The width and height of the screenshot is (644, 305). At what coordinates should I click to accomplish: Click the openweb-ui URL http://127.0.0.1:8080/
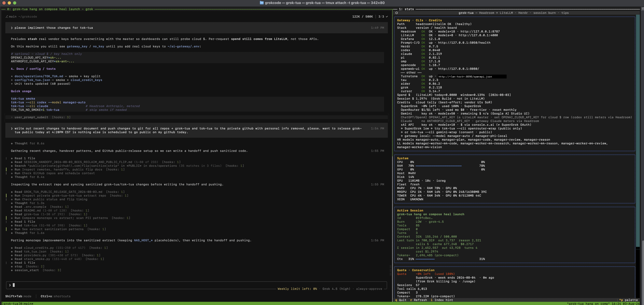click(x=458, y=69)
